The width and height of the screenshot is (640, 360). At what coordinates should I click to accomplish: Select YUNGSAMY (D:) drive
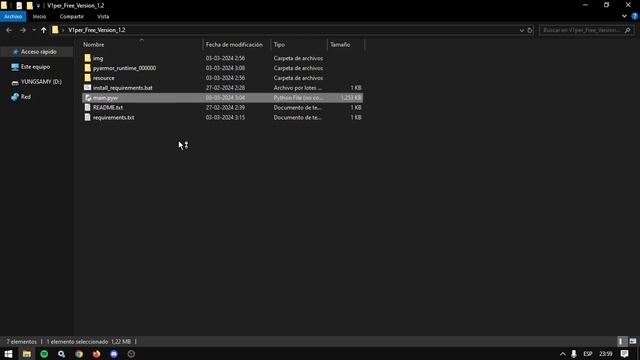click(41, 82)
